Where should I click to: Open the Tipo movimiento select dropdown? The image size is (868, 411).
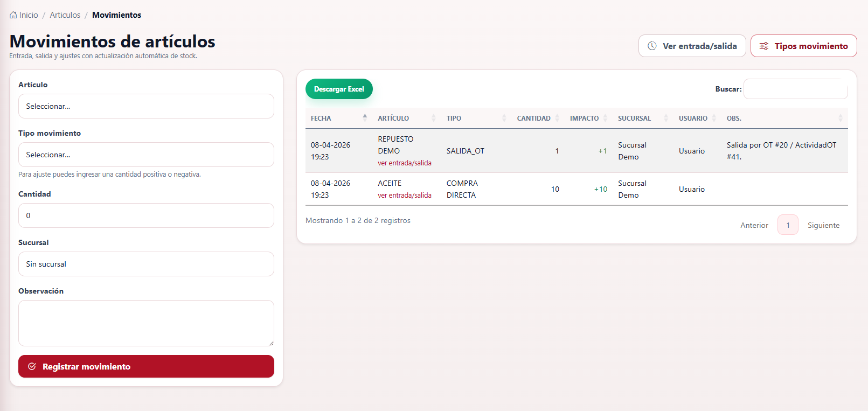[x=146, y=155]
